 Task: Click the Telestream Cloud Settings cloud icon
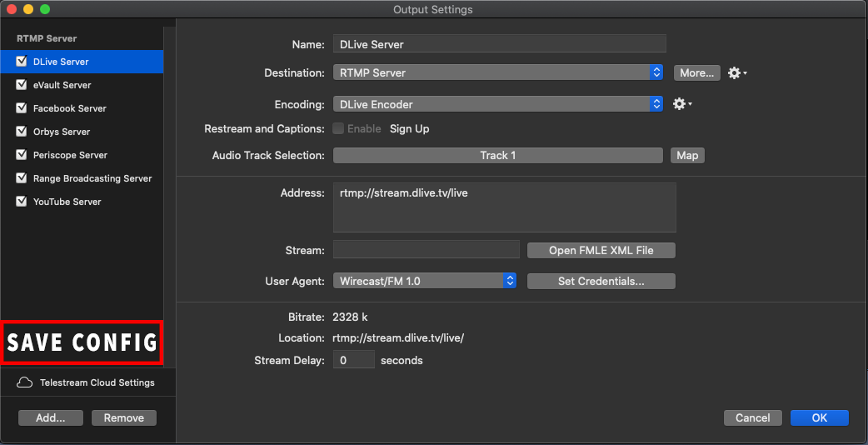click(x=24, y=383)
